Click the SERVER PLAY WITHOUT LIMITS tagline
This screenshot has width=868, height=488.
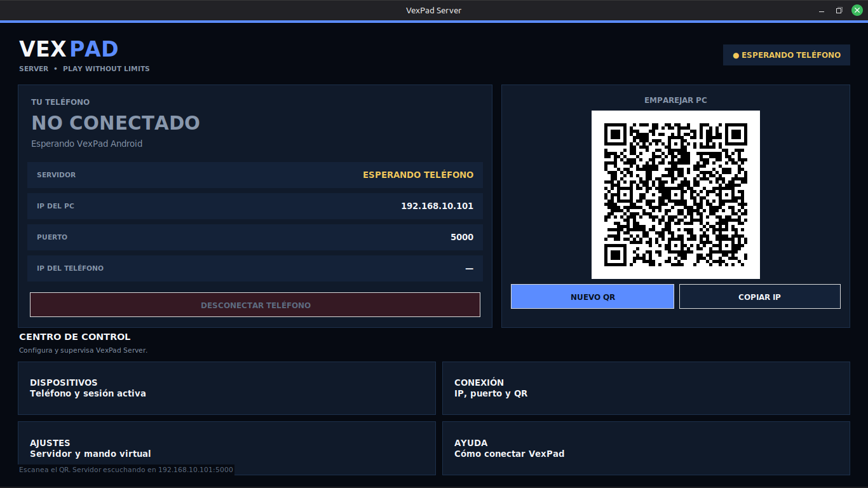tap(85, 69)
